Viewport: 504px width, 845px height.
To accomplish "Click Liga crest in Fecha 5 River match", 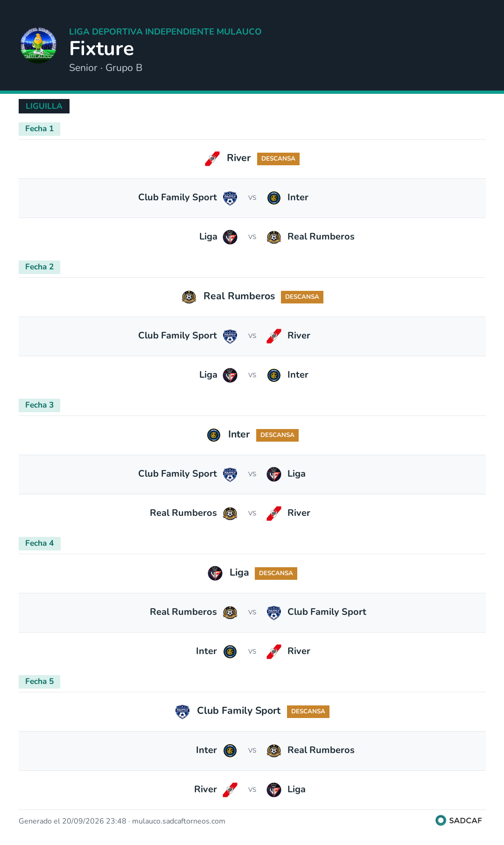I will click(274, 790).
